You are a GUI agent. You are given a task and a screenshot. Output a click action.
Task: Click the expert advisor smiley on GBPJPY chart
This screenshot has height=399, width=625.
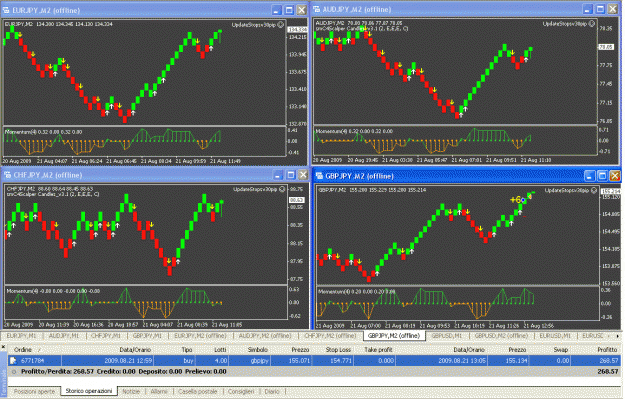[594, 190]
